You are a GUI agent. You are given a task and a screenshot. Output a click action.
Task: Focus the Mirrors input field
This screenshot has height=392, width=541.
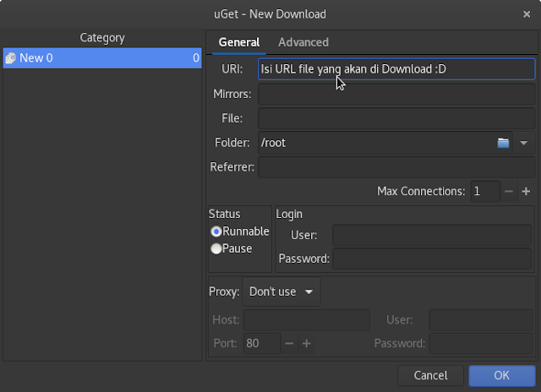click(396, 94)
